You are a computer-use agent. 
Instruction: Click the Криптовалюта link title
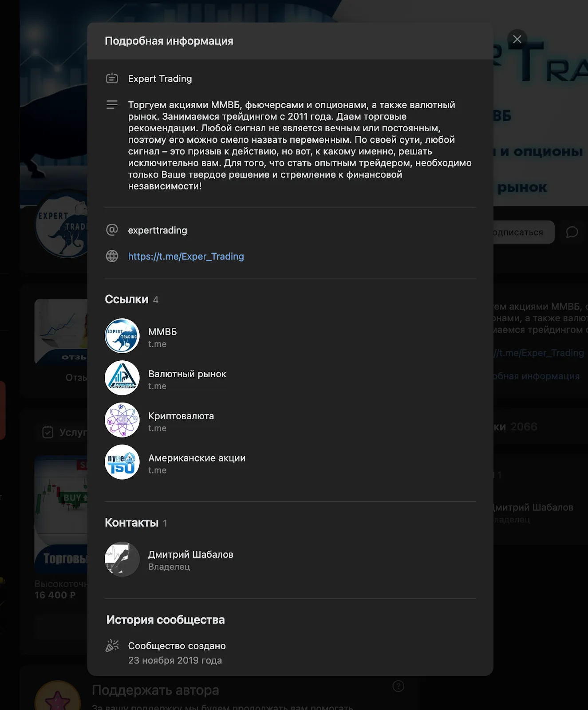pos(181,416)
